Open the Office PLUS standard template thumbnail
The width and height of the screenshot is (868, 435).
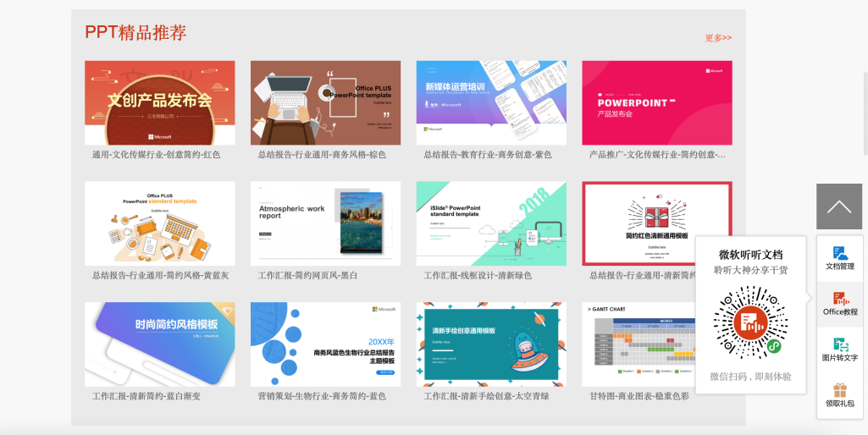coord(159,223)
